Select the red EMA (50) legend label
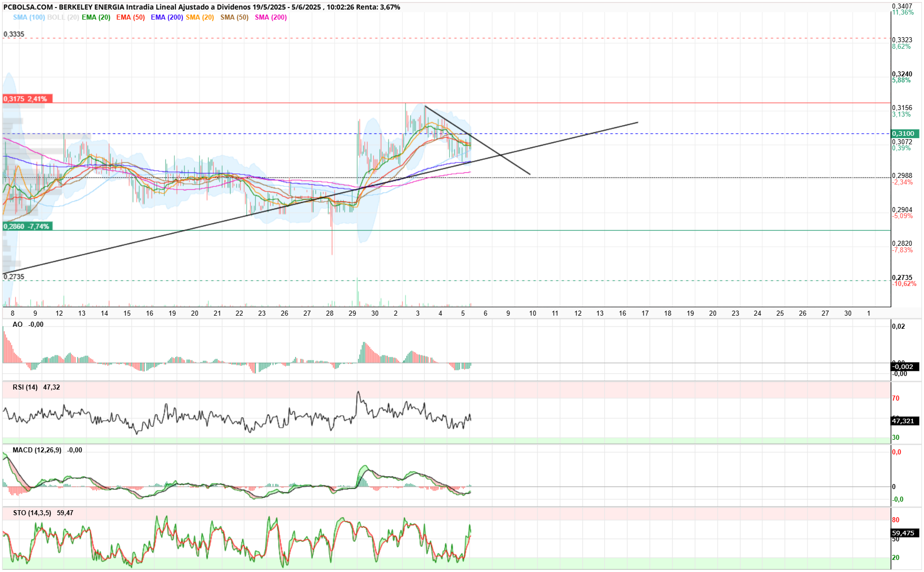The height and width of the screenshot is (572, 924). tap(131, 17)
